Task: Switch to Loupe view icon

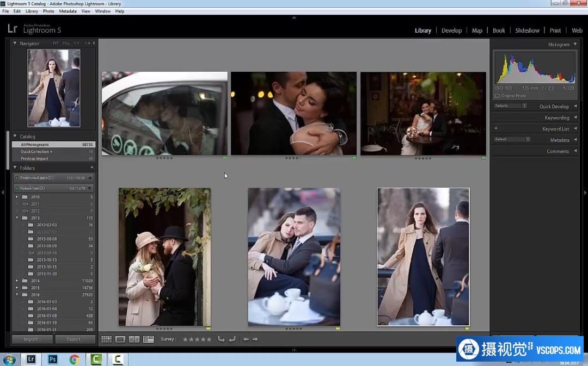Action: tap(120, 339)
